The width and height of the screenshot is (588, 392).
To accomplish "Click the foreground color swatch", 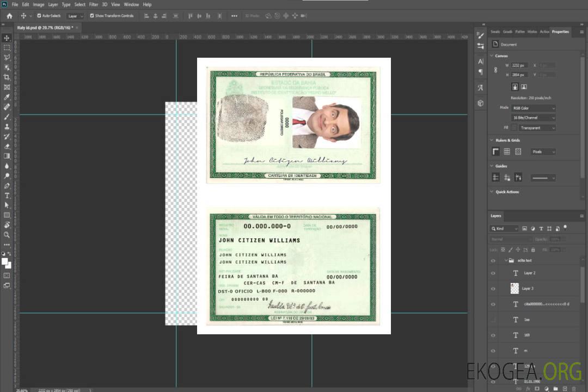I will pyautogui.click(x=4, y=262).
